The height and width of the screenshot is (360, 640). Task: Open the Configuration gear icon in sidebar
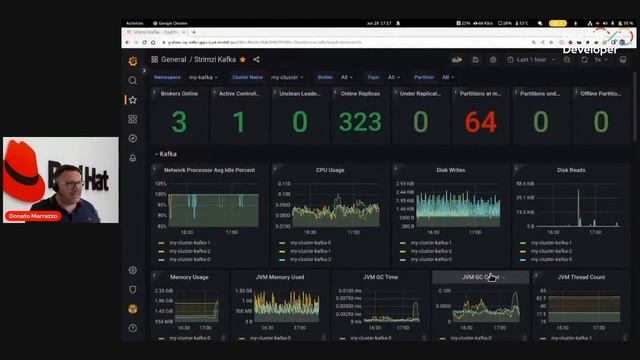point(133,270)
